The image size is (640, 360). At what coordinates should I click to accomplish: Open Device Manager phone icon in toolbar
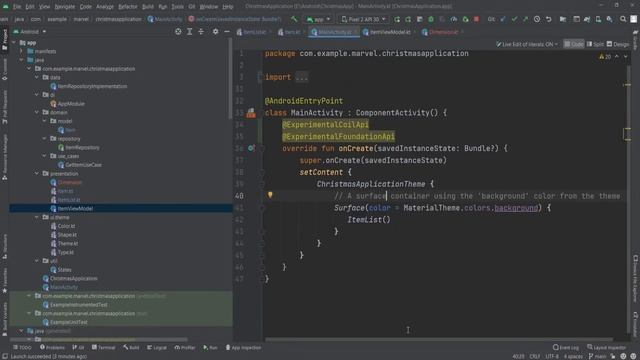[598, 19]
